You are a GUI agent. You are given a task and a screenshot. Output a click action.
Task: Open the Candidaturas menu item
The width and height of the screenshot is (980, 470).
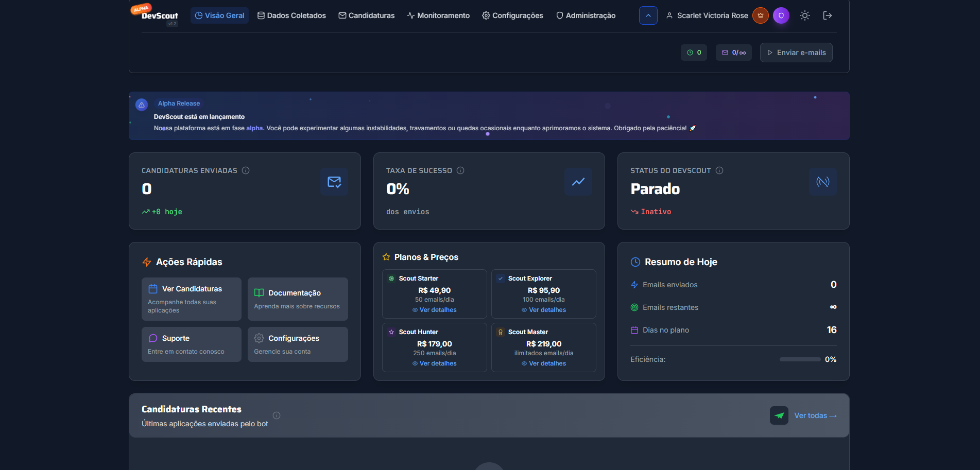pos(366,15)
